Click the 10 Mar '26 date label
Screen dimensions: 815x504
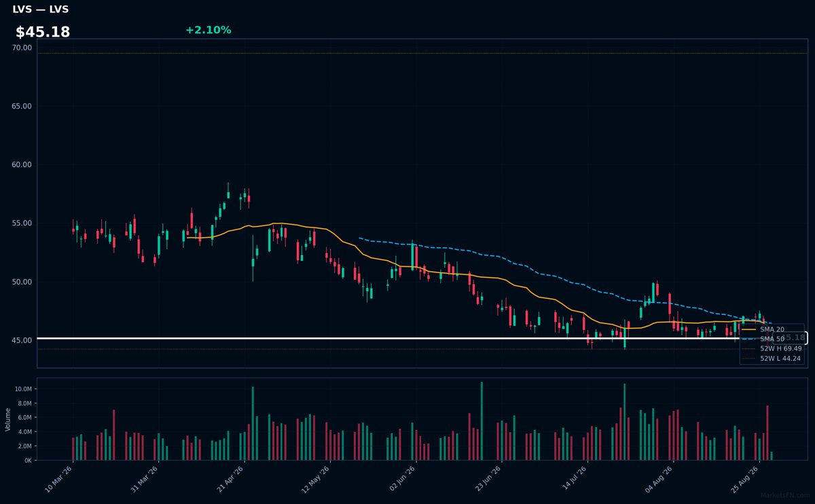[x=59, y=479]
